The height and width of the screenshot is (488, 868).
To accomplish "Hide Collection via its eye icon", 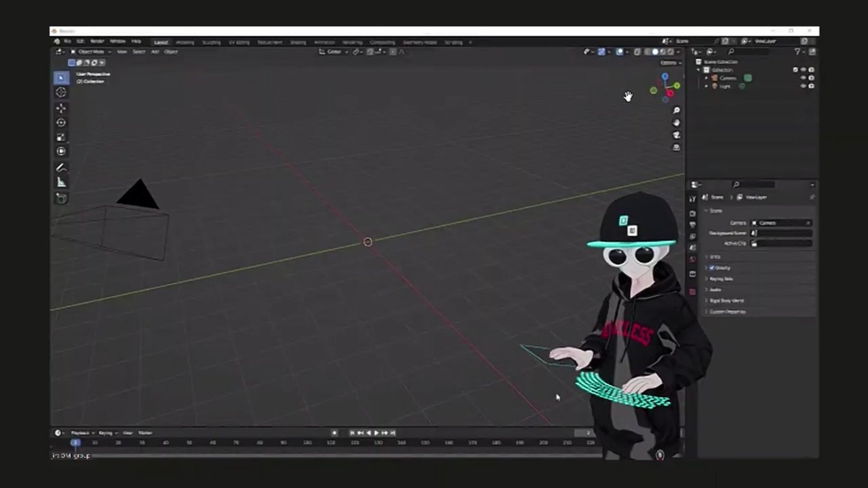I will point(803,70).
